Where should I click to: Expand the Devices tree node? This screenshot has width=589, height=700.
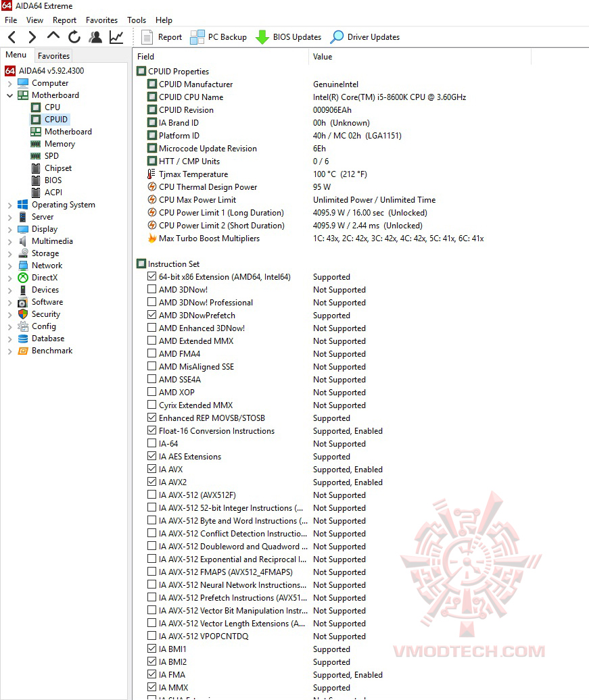10,290
